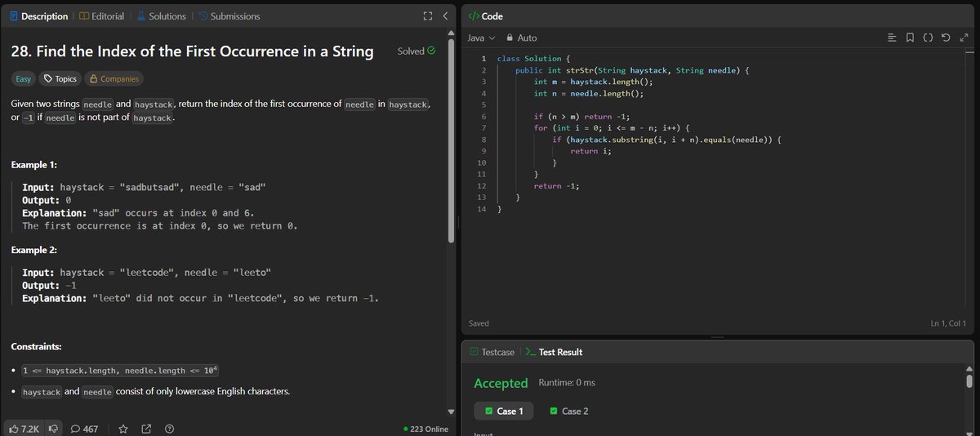
Task: Star the problem as favorite
Action: (x=123, y=429)
